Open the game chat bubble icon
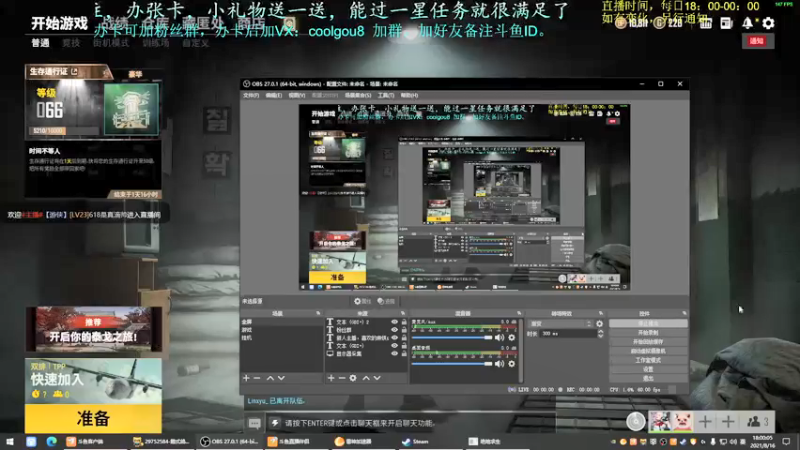 pos(254,423)
